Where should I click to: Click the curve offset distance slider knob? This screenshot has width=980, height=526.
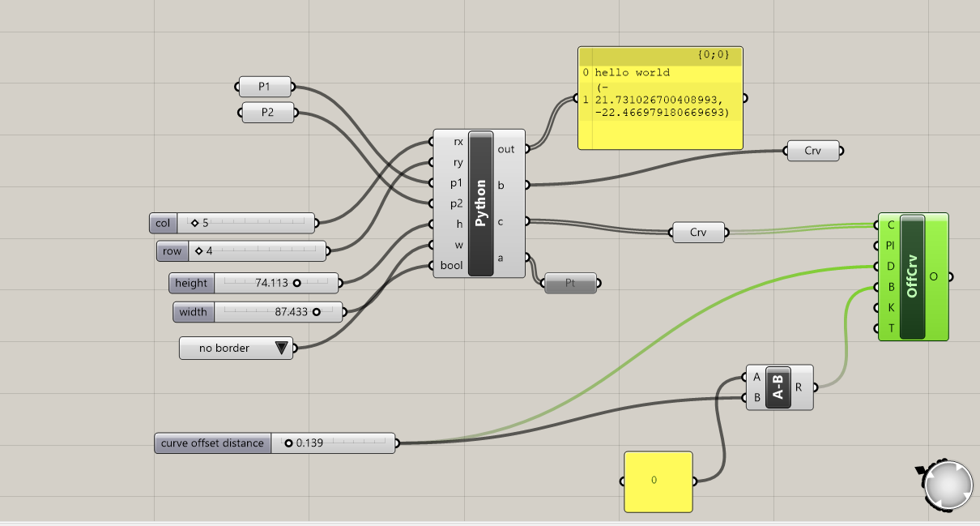[x=288, y=443]
